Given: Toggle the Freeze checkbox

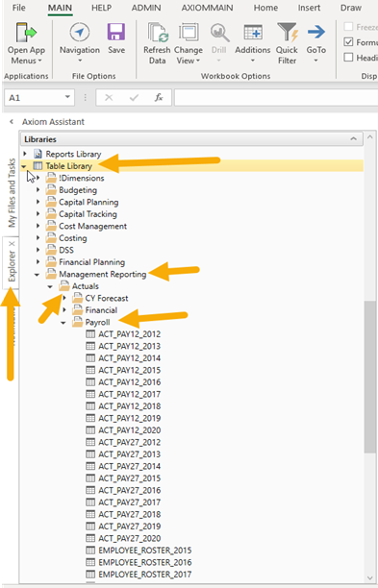Looking at the screenshot, I should pyautogui.click(x=349, y=27).
